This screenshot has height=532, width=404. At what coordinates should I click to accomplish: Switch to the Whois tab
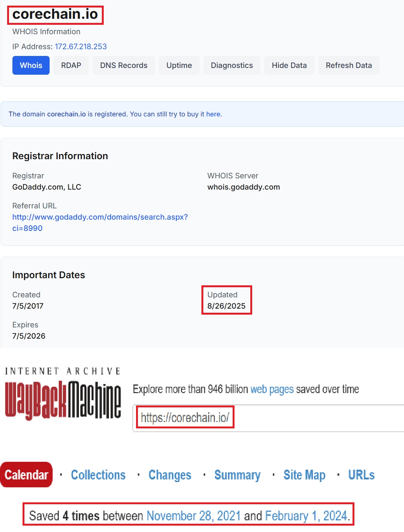pyautogui.click(x=30, y=65)
